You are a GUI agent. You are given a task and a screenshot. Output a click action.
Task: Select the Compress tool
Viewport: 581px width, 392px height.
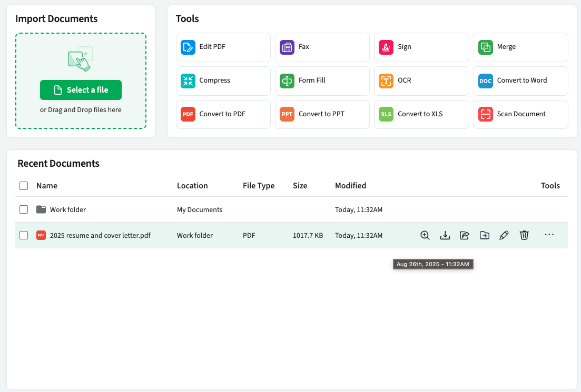tap(223, 81)
